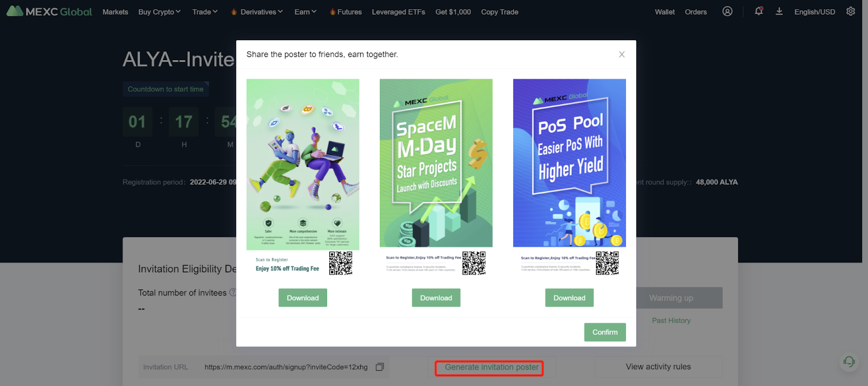The height and width of the screenshot is (386, 868).
Task: Click the 'Total number of invitees' label
Action: click(x=182, y=293)
